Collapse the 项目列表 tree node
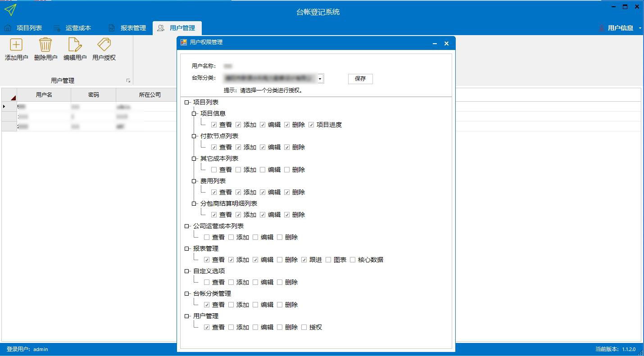 point(187,103)
